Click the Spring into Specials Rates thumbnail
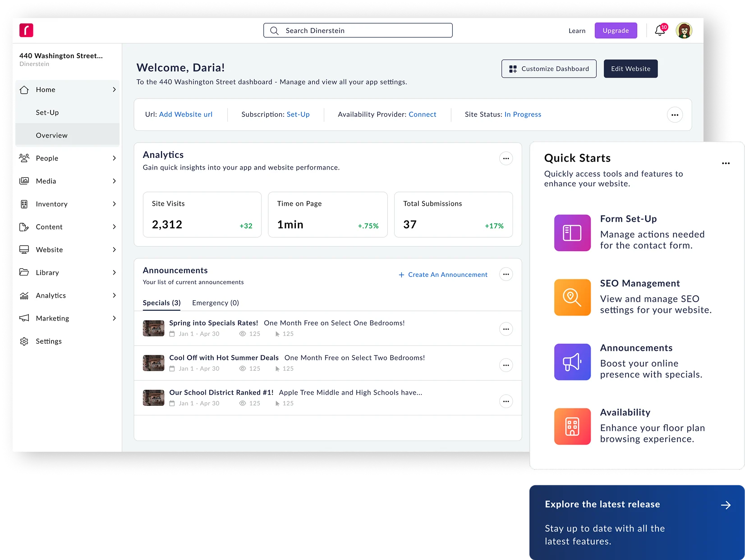 click(x=153, y=328)
